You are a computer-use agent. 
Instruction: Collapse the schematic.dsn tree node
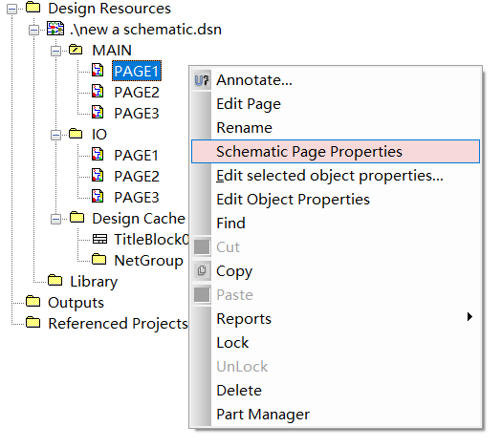pos(33,30)
